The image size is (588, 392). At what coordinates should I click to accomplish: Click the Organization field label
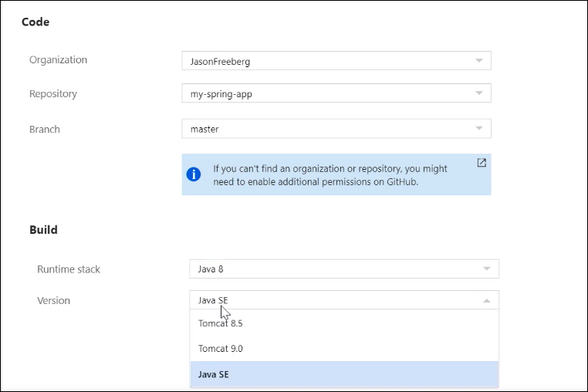(x=58, y=60)
